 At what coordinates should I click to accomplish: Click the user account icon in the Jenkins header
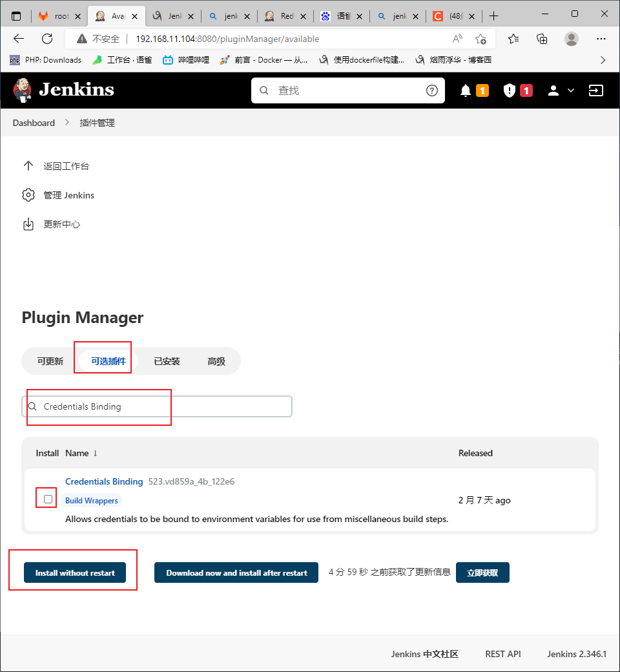[x=553, y=90]
